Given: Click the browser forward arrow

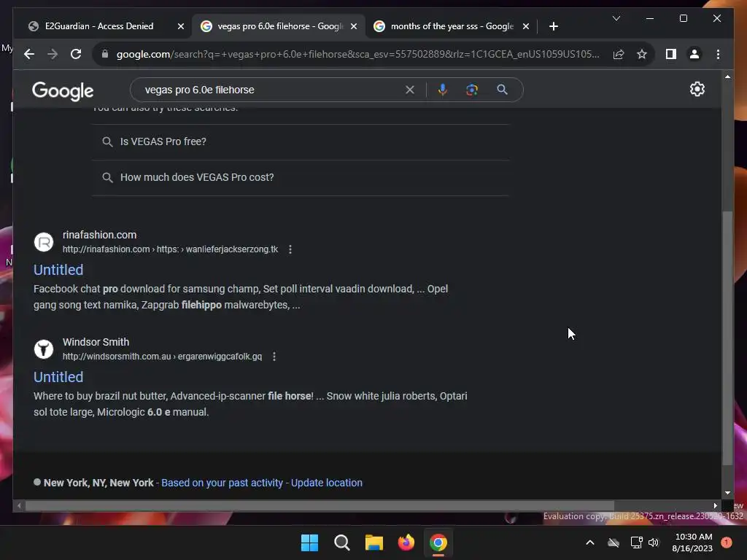Looking at the screenshot, I should pos(53,54).
